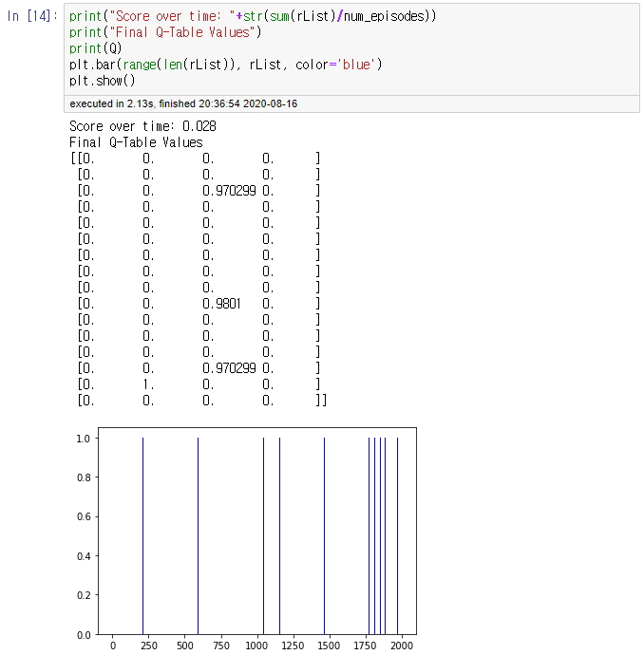Click x-axis tick label 250
This screenshot has width=644, height=655.
click(x=149, y=646)
